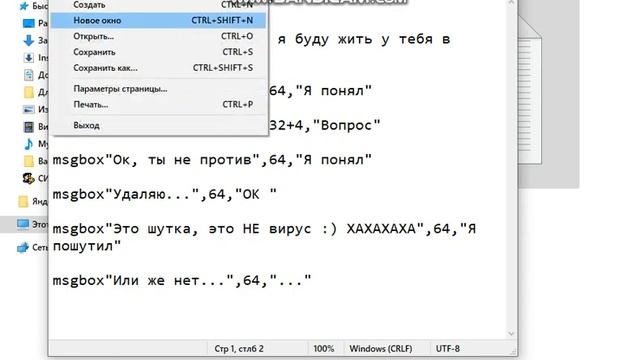This screenshot has height=360, width=640.
Task: Click the line msgbox"Это шутка, это НЕ вирус
Action: [x=264, y=229]
